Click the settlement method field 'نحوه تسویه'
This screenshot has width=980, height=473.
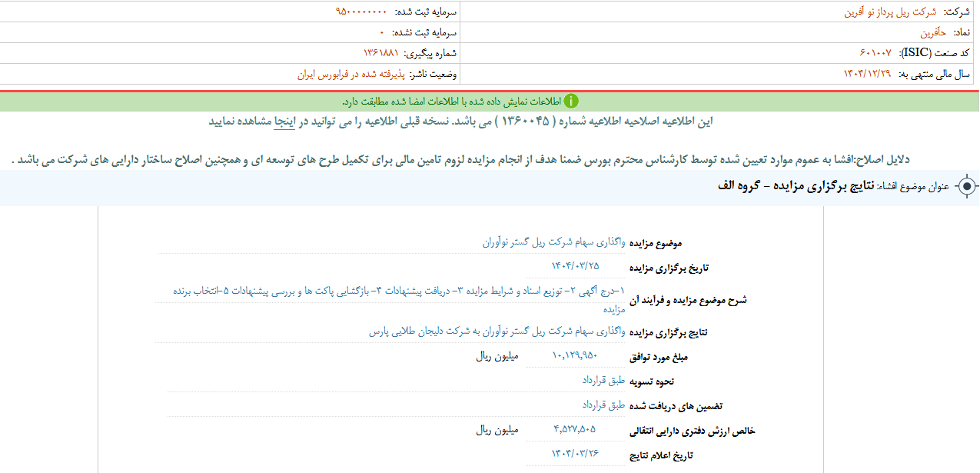pyautogui.click(x=604, y=380)
